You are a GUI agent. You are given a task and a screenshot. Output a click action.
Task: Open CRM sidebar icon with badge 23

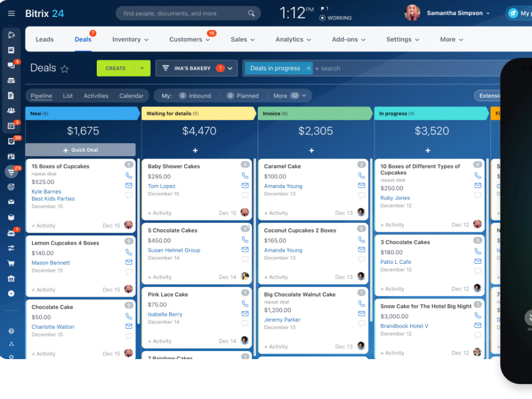coord(11,172)
